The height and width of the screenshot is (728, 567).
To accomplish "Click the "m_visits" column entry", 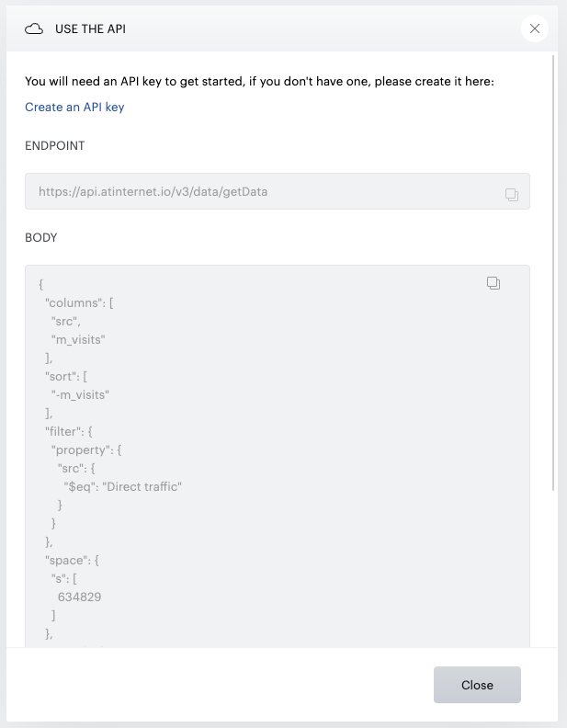I will [x=78, y=339].
